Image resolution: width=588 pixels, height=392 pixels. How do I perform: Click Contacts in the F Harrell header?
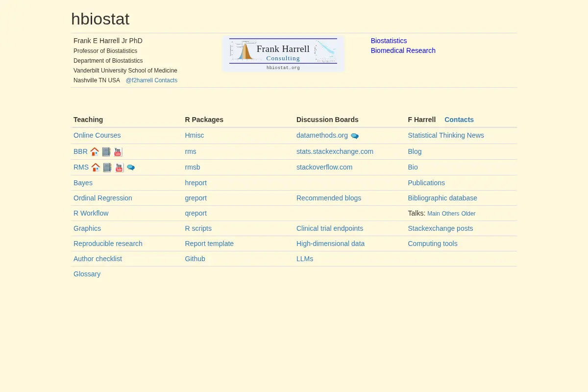point(459,120)
